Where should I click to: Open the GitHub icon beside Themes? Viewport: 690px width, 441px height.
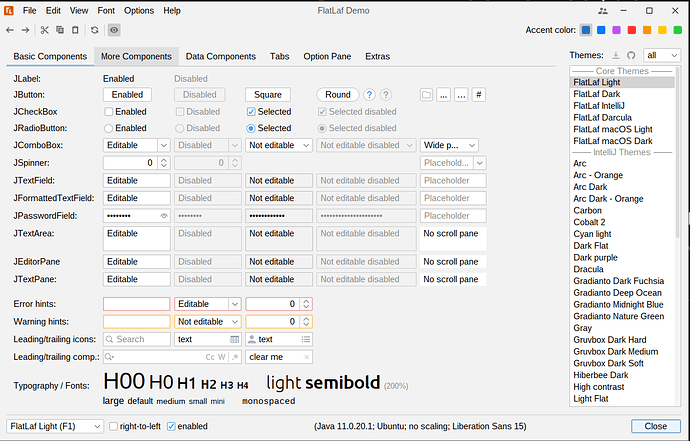tap(631, 55)
